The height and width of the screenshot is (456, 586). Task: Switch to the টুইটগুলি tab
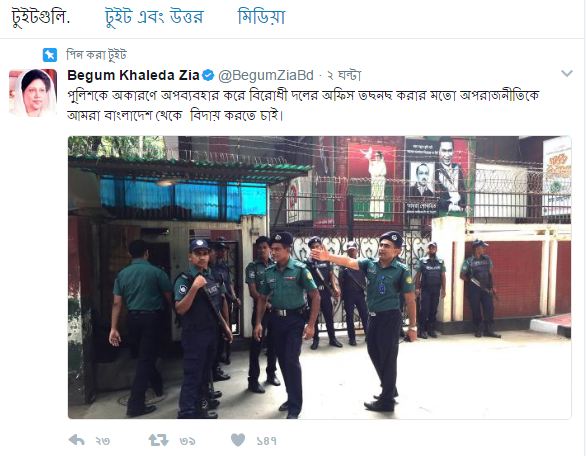(x=41, y=17)
